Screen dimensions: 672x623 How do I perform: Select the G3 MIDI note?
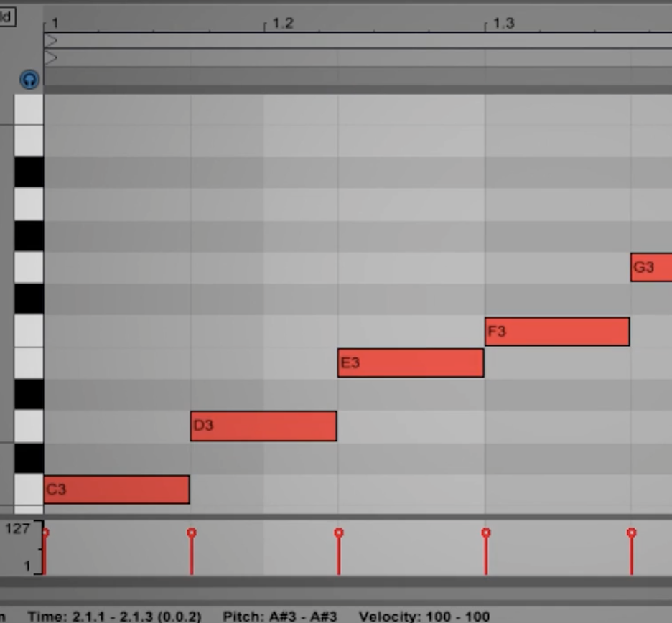pos(651,268)
